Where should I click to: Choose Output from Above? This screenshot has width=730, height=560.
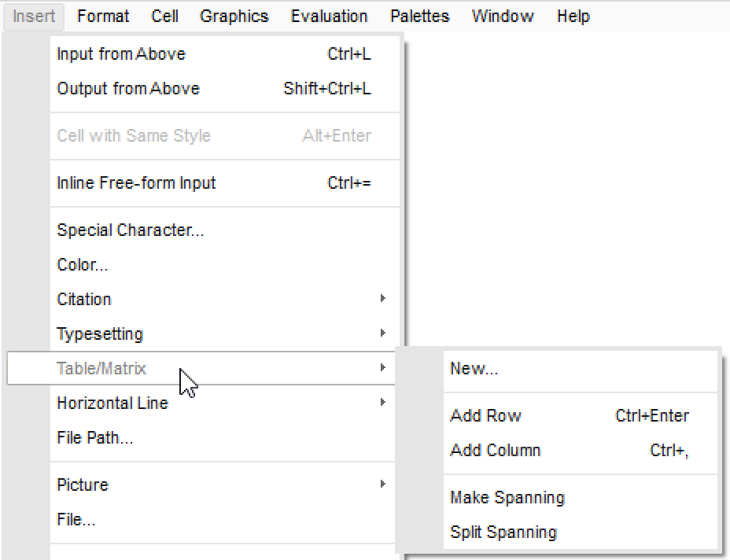[128, 89]
